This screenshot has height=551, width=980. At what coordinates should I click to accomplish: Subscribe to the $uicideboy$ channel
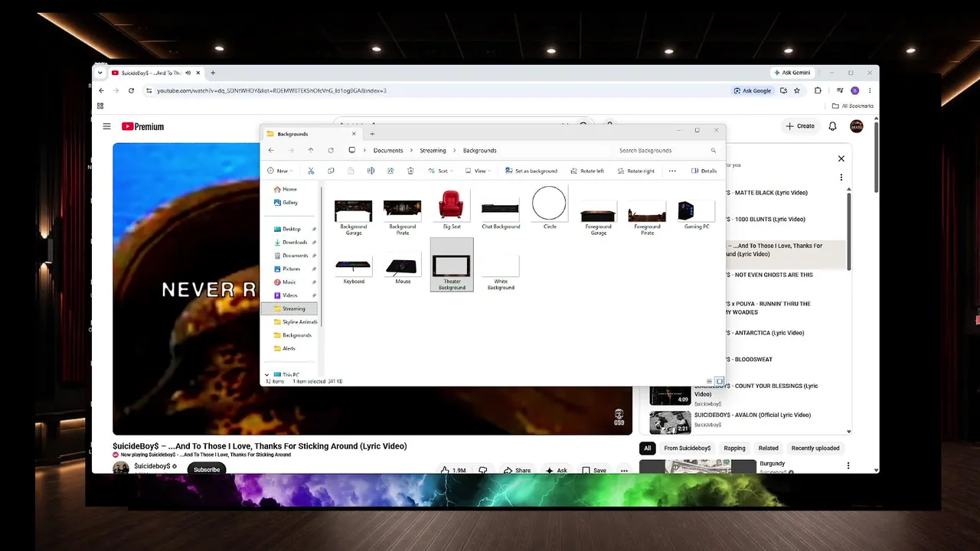[207, 469]
